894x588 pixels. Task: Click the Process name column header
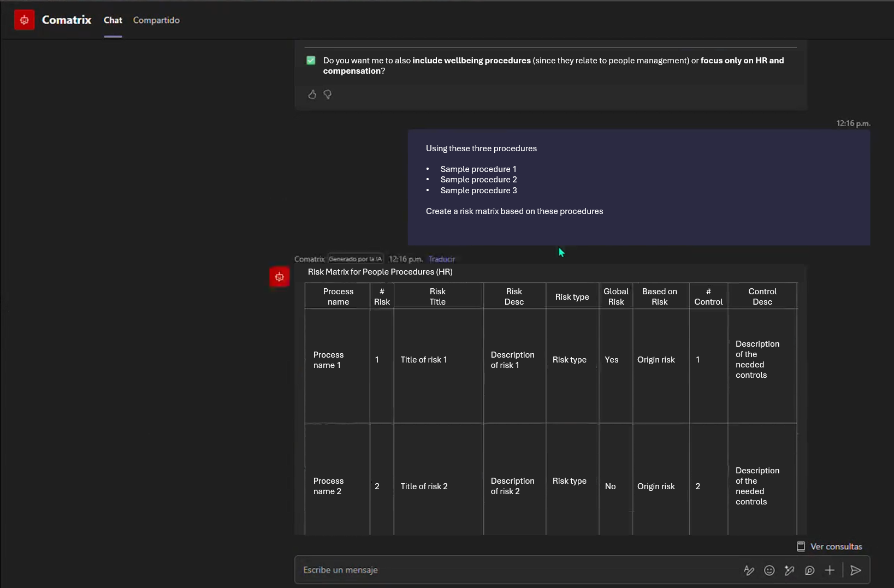(x=338, y=296)
